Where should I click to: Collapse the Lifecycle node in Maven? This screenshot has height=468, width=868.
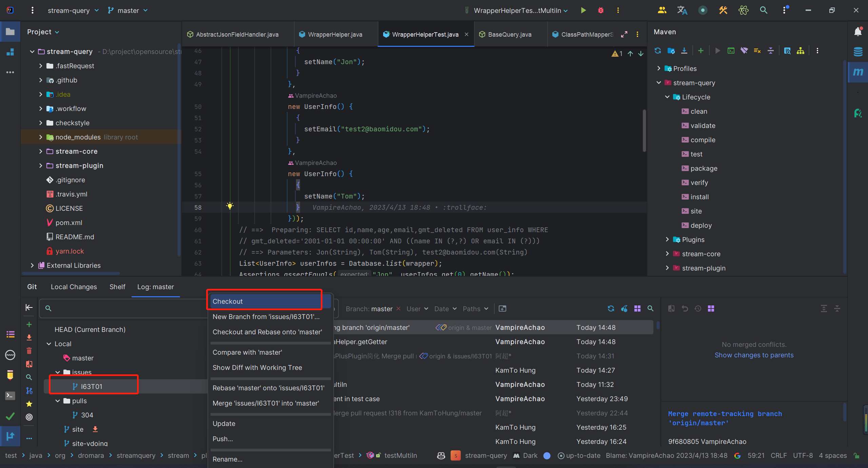667,97
